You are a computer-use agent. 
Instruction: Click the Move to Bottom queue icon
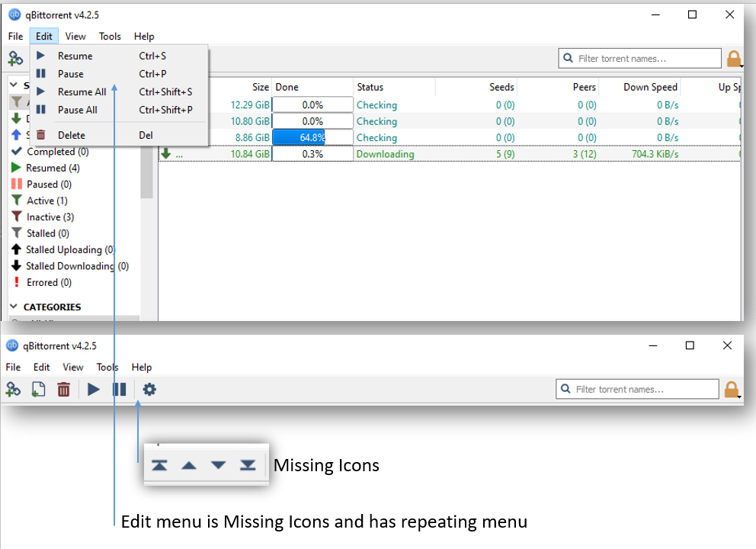pos(247,464)
